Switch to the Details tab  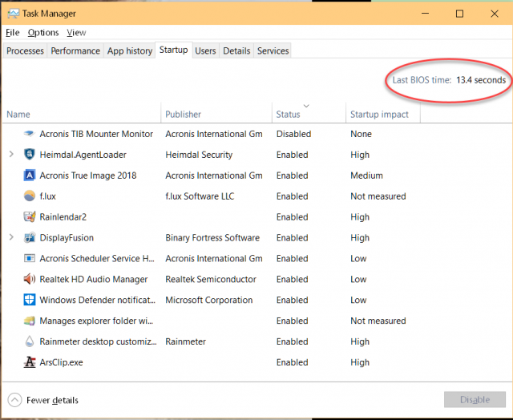(236, 50)
